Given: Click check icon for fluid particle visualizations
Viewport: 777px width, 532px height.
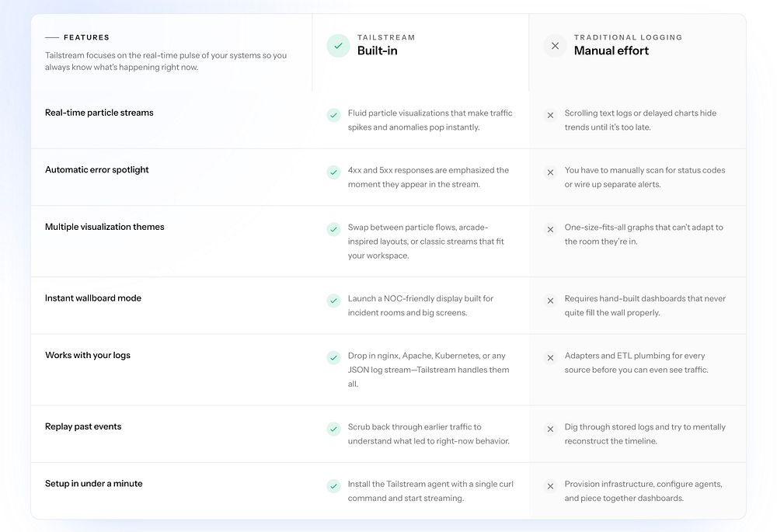Looking at the screenshot, I should pyautogui.click(x=333, y=115).
